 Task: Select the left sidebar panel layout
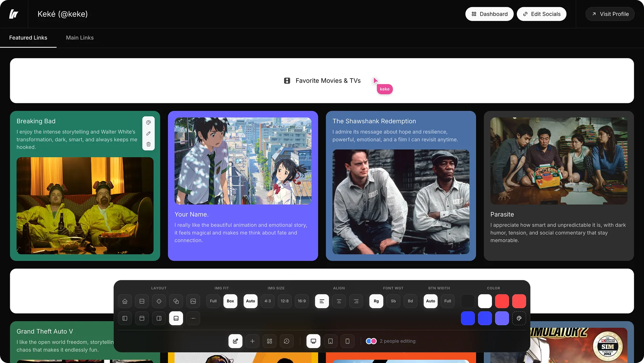point(125,318)
